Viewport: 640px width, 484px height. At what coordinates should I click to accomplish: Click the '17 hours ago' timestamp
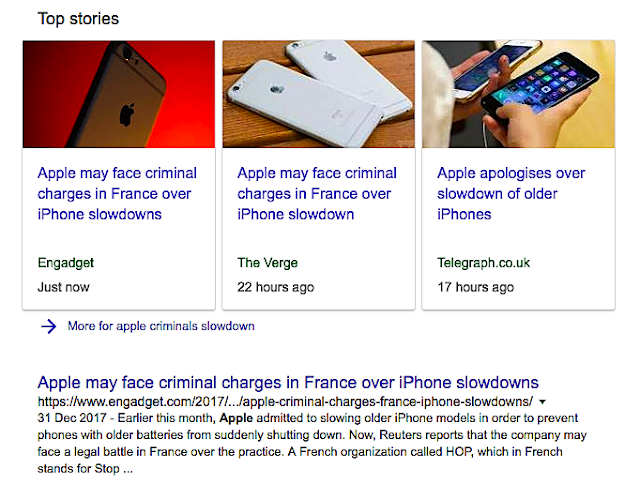coord(475,287)
